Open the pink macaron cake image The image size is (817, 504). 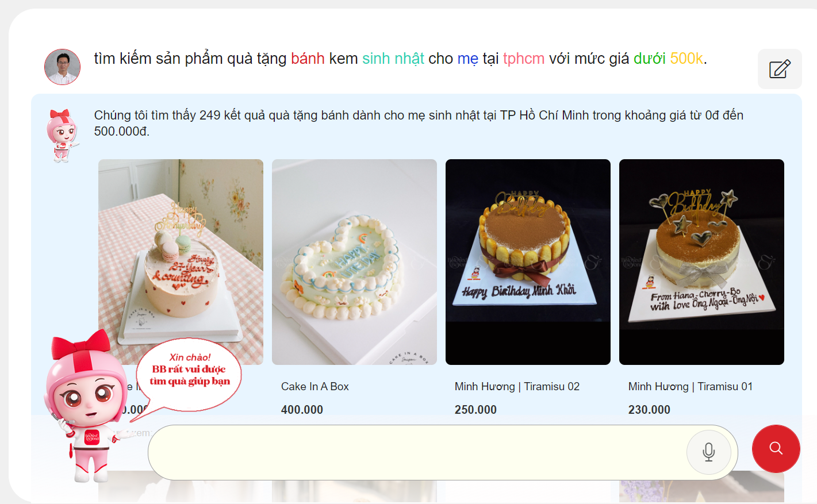tap(181, 261)
